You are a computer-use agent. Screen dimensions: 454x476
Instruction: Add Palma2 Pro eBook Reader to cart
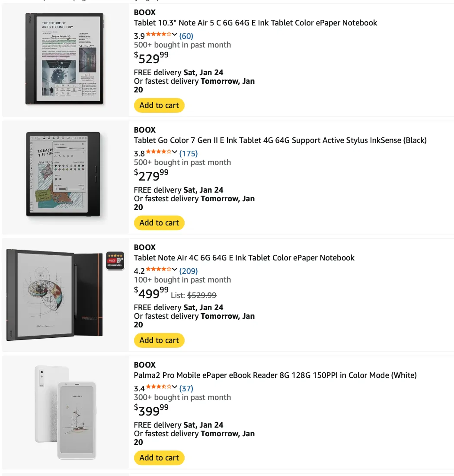[x=159, y=458]
